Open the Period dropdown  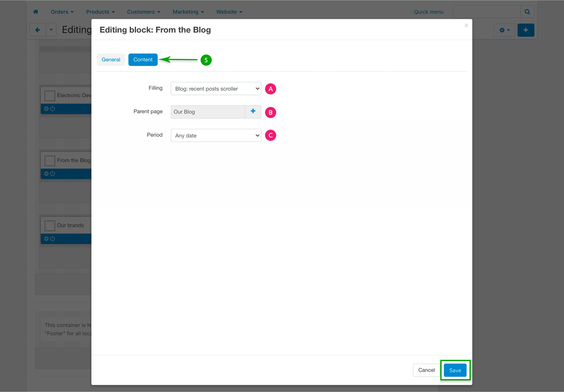click(216, 136)
